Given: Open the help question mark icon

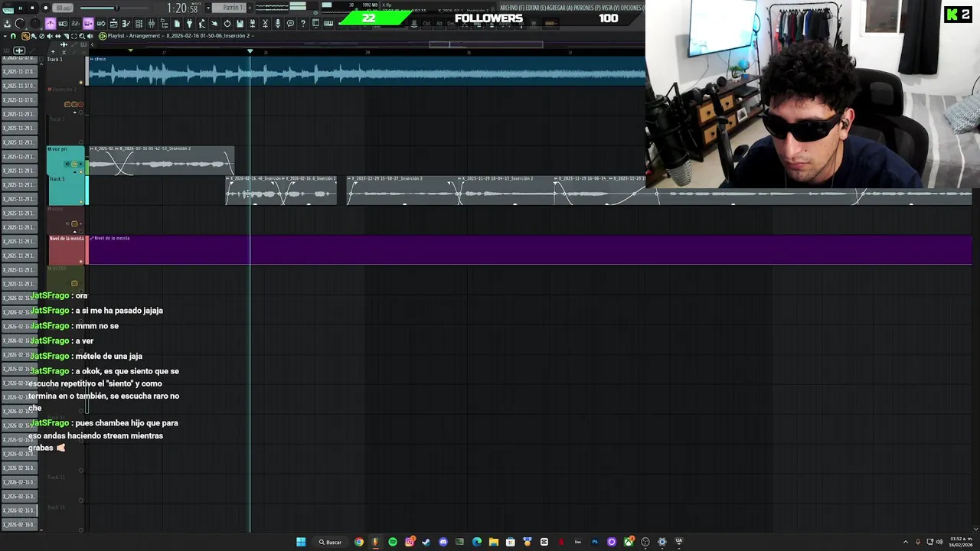Looking at the screenshot, I should coord(303,24).
